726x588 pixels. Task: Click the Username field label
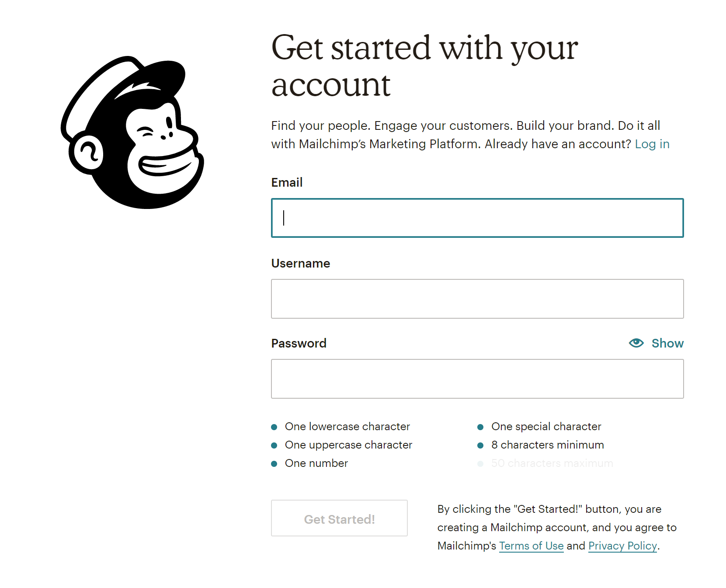[301, 264]
